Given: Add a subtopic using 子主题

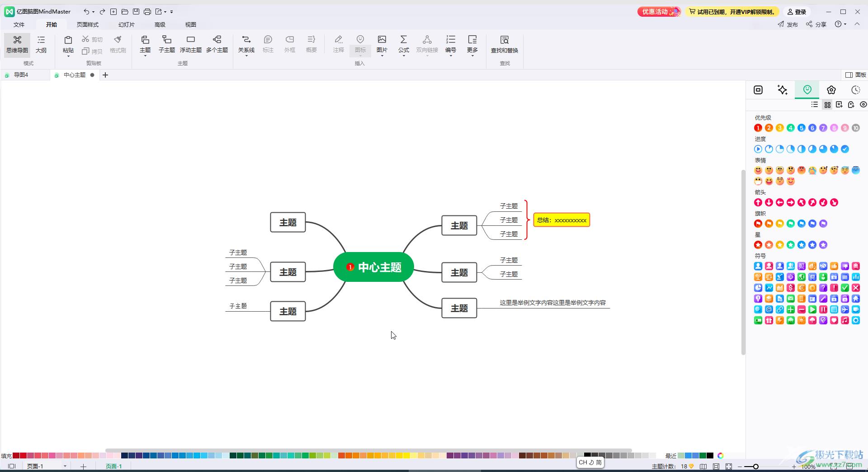Looking at the screenshot, I should (x=167, y=44).
